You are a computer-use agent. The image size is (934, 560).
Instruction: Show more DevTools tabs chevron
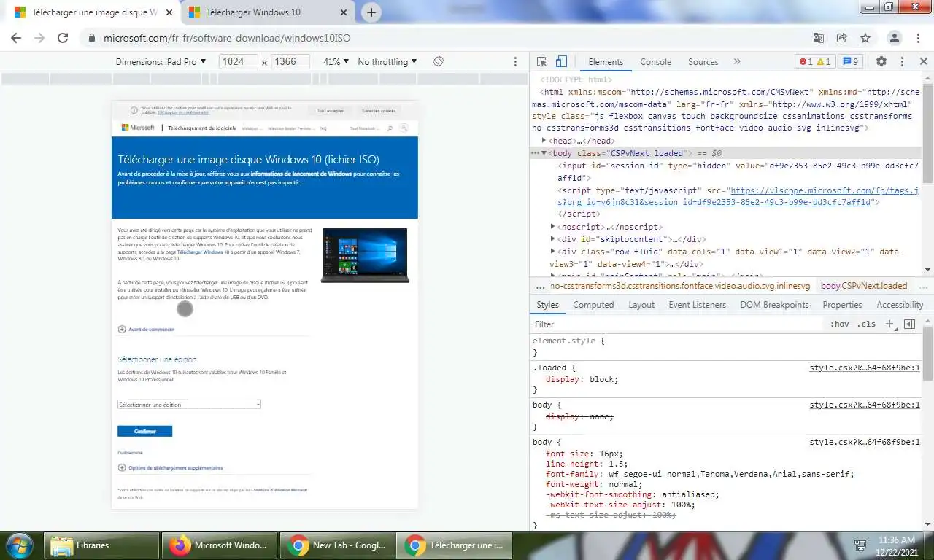pyautogui.click(x=737, y=62)
